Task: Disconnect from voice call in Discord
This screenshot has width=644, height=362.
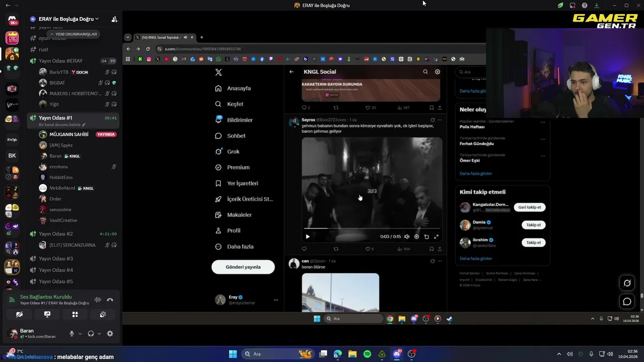Action: (110, 300)
